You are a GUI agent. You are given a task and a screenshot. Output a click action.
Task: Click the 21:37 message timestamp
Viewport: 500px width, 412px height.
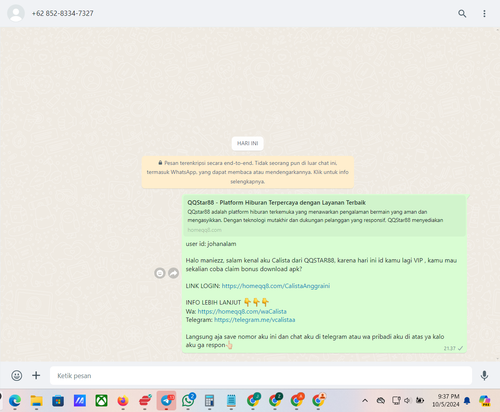point(449,348)
